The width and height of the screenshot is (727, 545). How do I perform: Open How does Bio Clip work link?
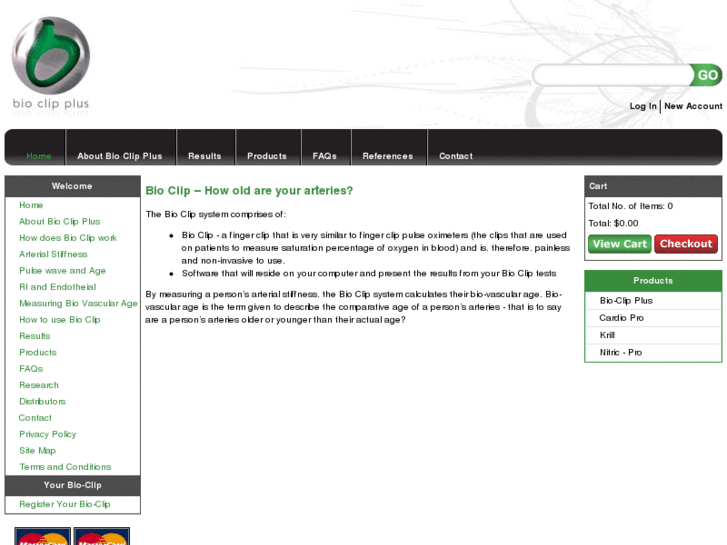(68, 238)
